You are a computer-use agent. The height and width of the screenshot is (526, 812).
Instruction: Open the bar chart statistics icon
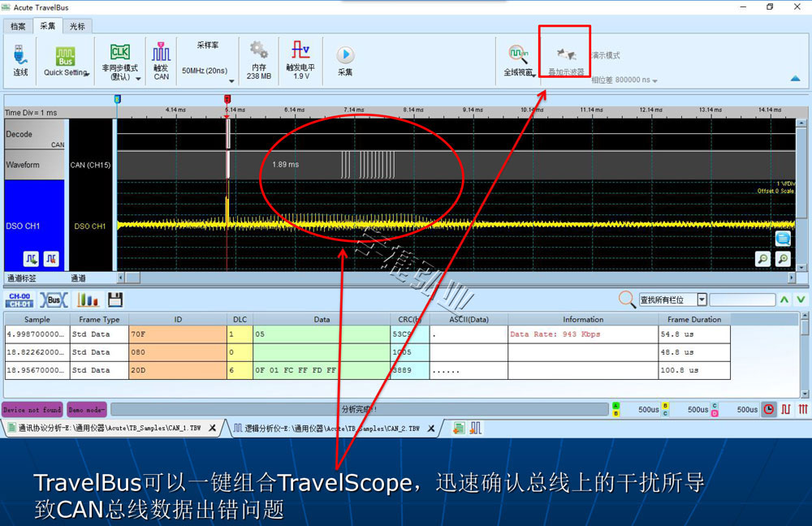click(88, 300)
